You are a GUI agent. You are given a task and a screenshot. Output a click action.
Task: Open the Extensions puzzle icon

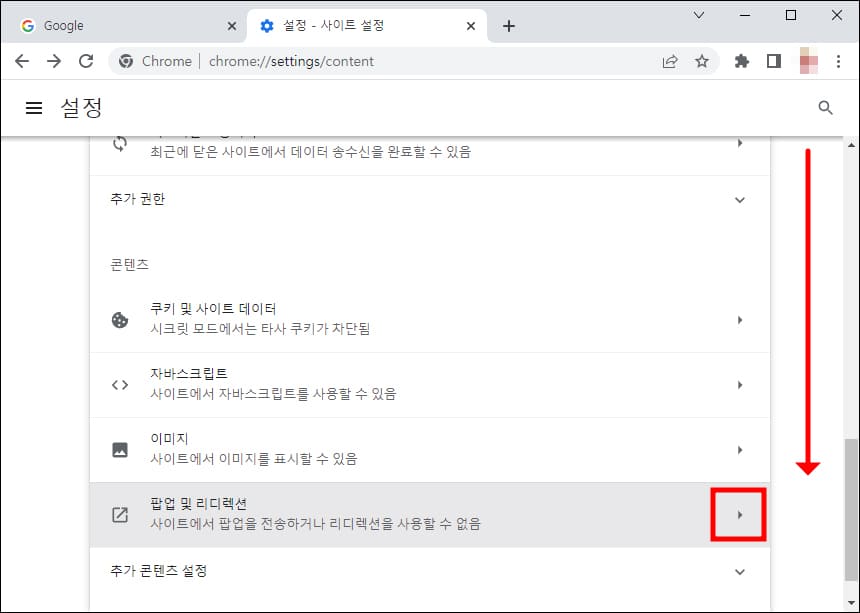[x=740, y=61]
